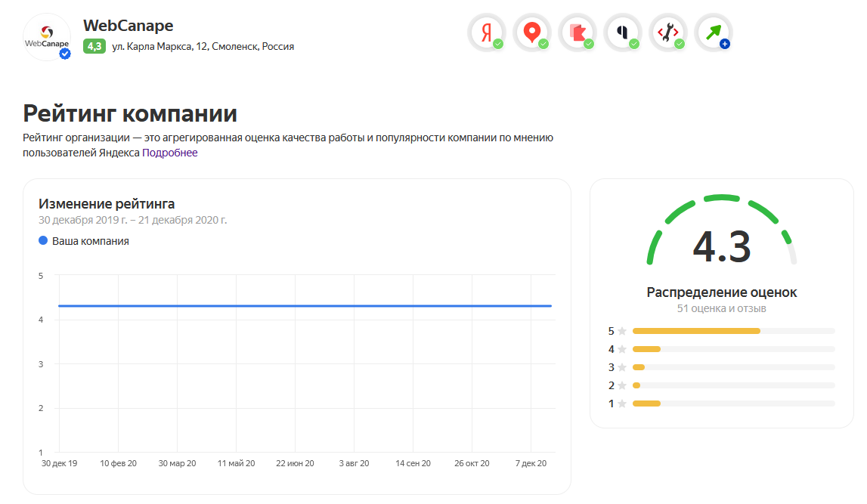867x504 pixels.
Task: Click the Ваша компания legend label
Action: pyautogui.click(x=91, y=241)
